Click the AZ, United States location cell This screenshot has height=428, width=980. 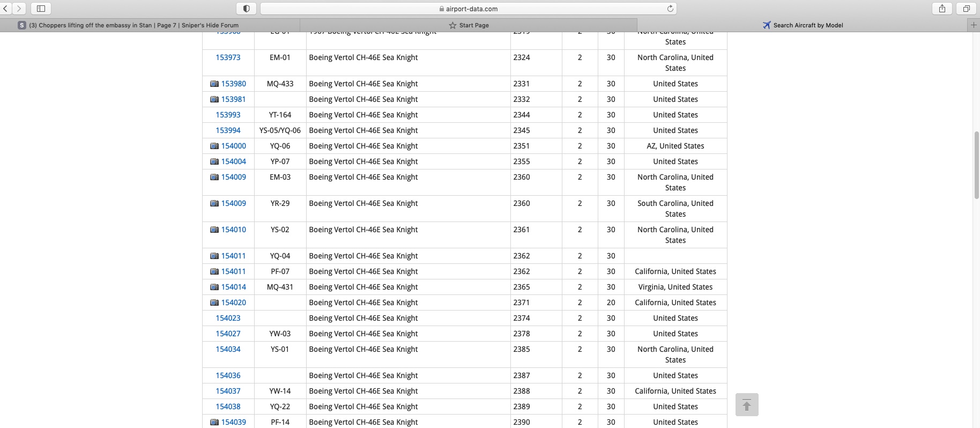(x=675, y=146)
